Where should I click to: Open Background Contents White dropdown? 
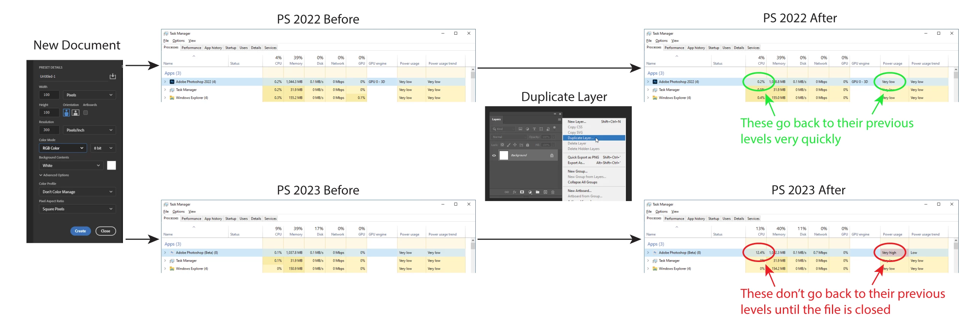(x=71, y=166)
